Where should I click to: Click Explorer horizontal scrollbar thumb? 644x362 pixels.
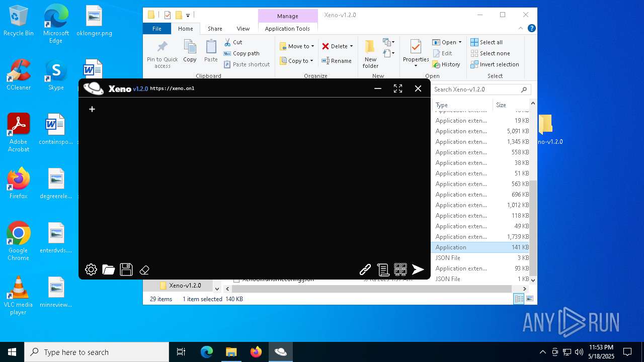[372, 289]
